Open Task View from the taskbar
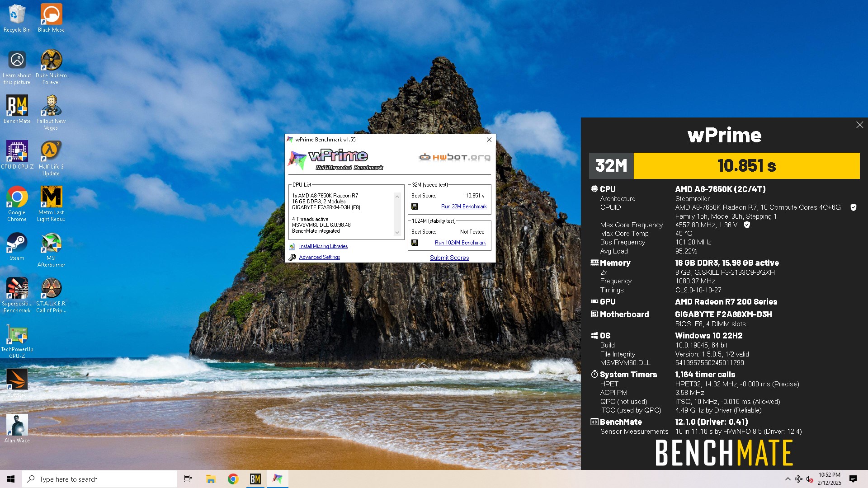 (x=188, y=479)
